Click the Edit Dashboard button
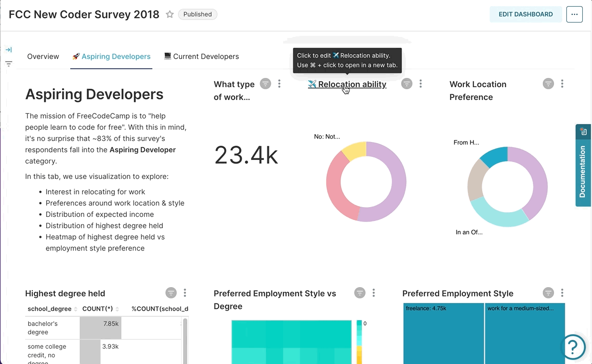Screen dimensions: 592x364 [525, 14]
